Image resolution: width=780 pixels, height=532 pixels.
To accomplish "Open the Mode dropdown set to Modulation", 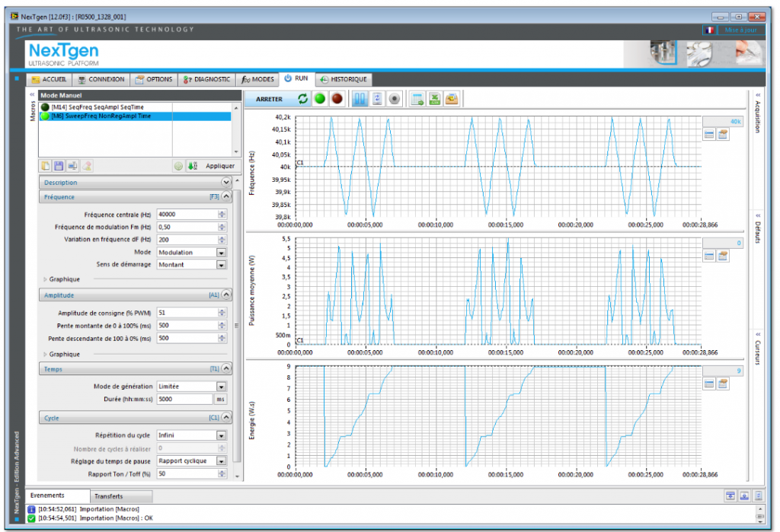I will [x=222, y=253].
